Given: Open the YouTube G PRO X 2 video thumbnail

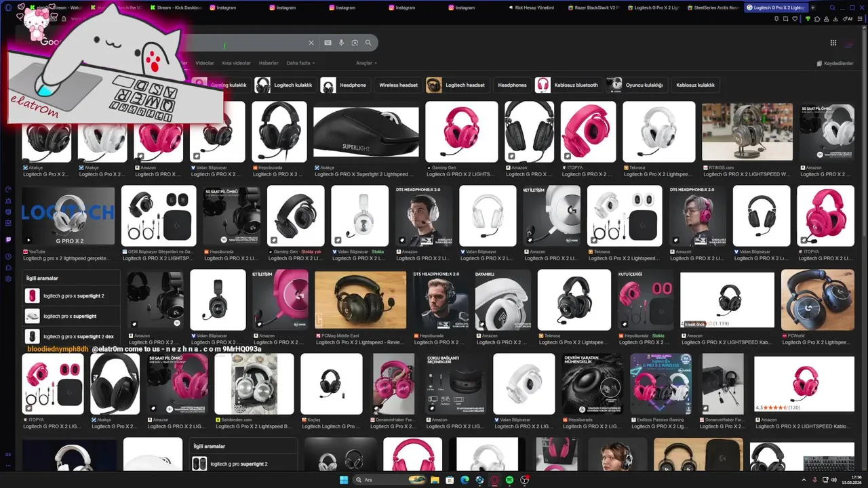Looking at the screenshot, I should (68, 216).
